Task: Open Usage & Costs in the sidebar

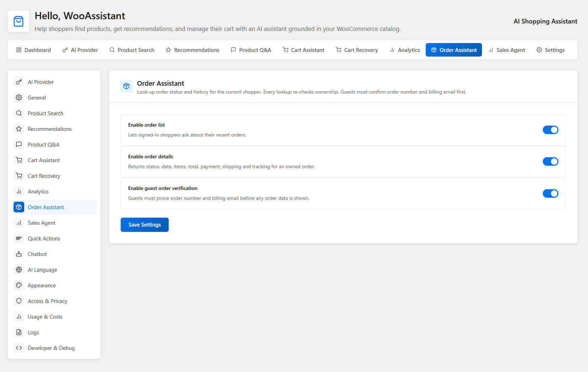Action: (55, 317)
